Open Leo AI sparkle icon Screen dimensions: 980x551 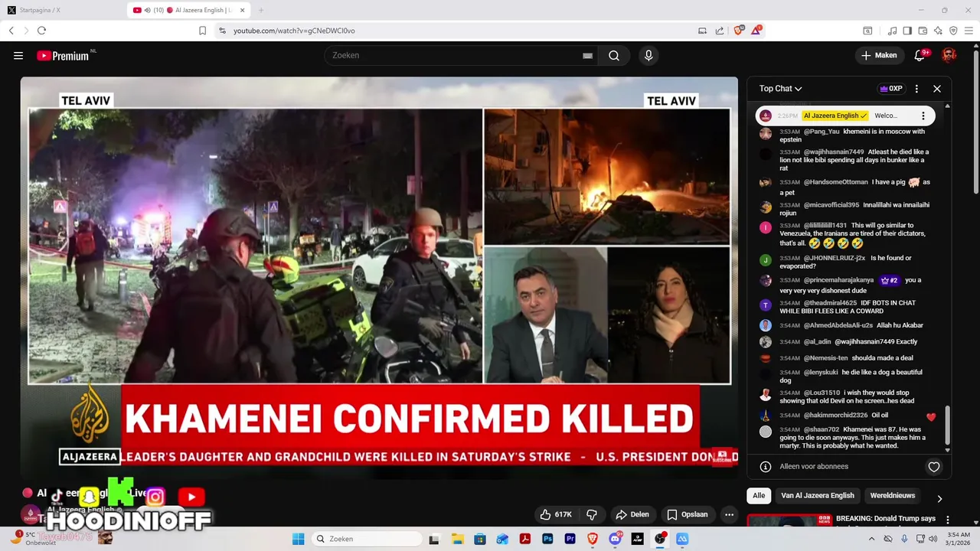[938, 31]
